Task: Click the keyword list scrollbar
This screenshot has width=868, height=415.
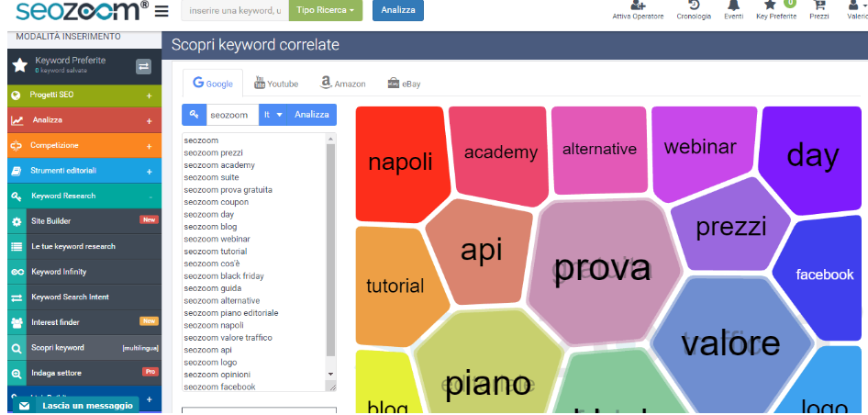Action: 331,250
